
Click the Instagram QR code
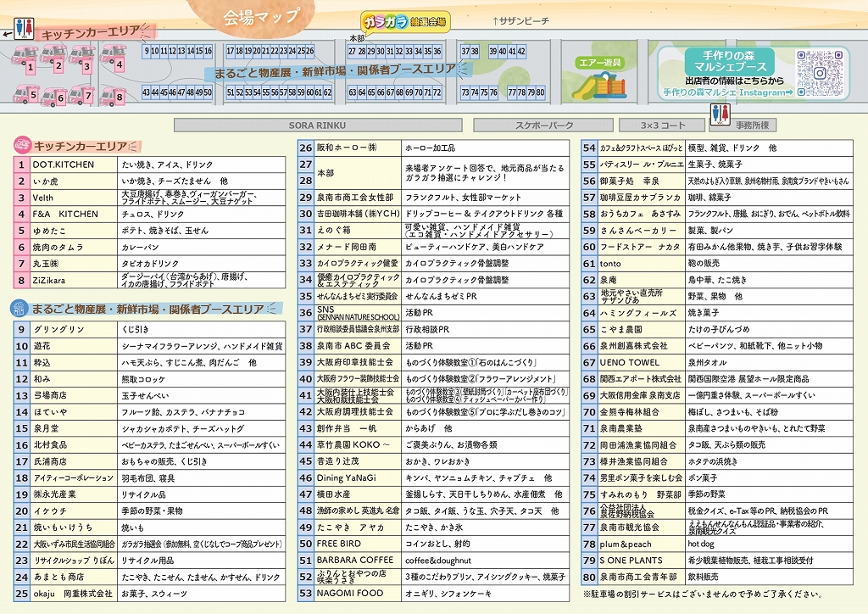pyautogui.click(x=820, y=73)
